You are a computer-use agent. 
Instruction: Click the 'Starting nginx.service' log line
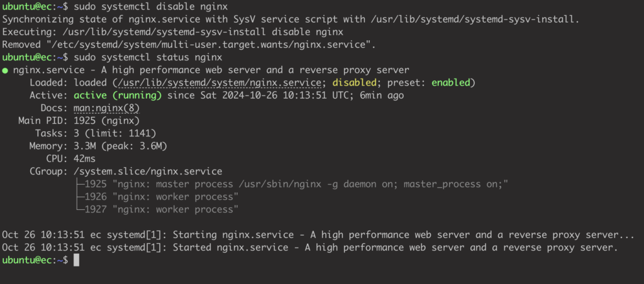pos(316,235)
